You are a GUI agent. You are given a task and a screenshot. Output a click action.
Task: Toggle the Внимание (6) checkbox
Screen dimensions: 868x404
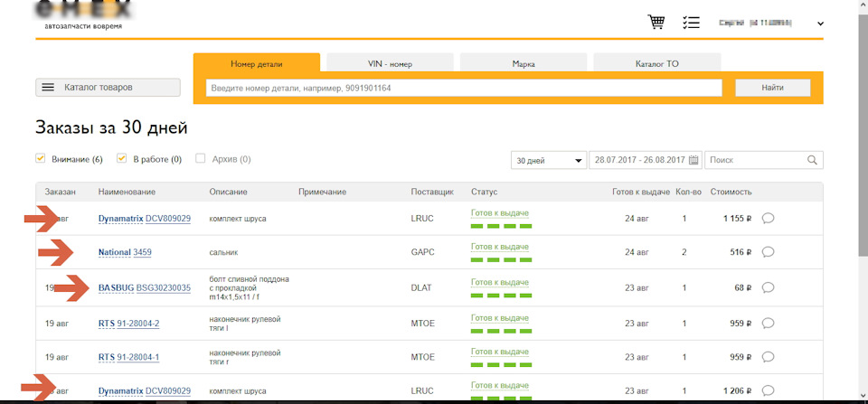point(40,158)
